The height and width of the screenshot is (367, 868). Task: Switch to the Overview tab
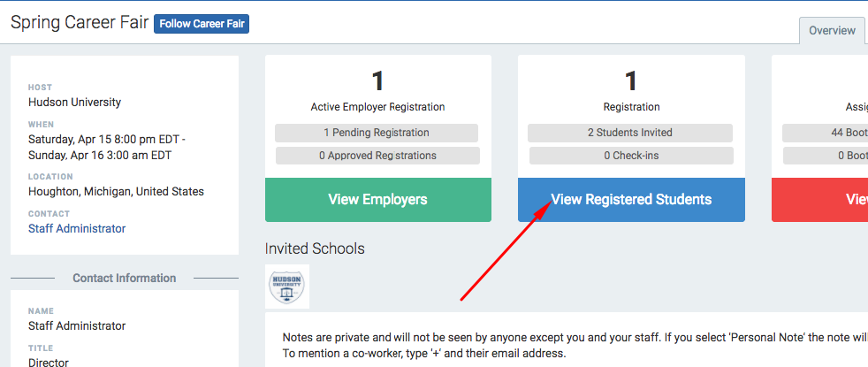click(832, 31)
